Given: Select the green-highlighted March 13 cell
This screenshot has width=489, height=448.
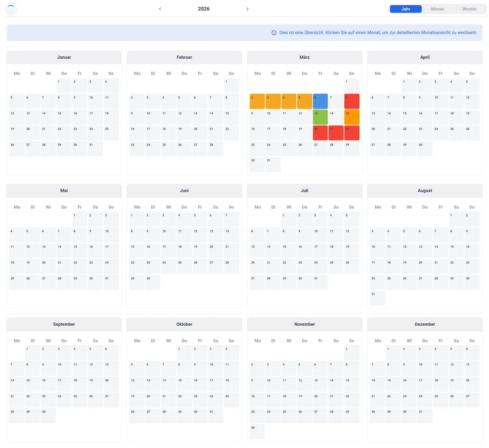Looking at the screenshot, I should coord(320,117).
